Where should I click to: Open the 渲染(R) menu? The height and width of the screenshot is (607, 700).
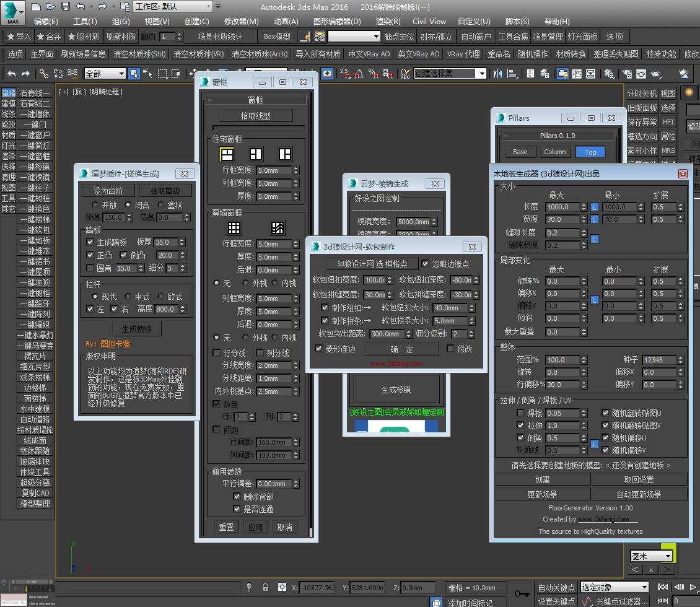pos(388,22)
